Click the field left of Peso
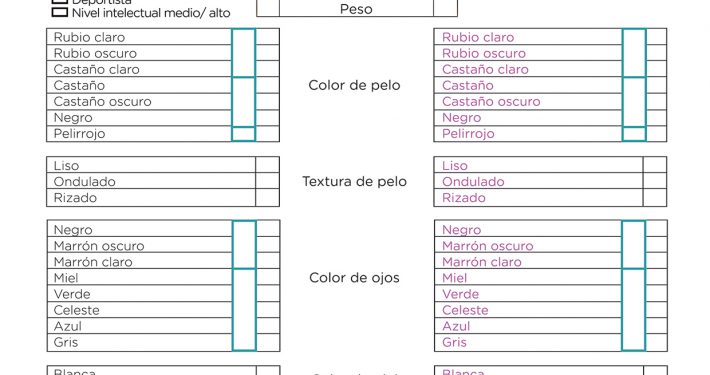The width and height of the screenshot is (710, 375). [268, 8]
